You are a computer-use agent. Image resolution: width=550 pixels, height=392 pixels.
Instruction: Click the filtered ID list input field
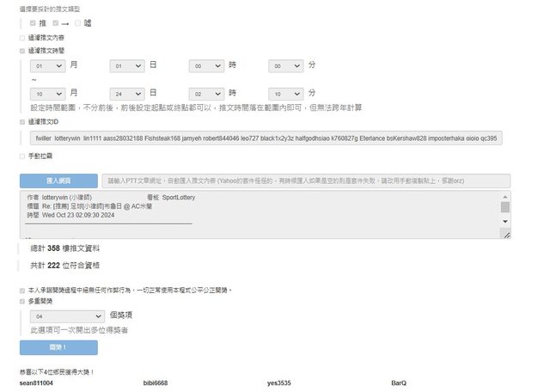[266, 138]
